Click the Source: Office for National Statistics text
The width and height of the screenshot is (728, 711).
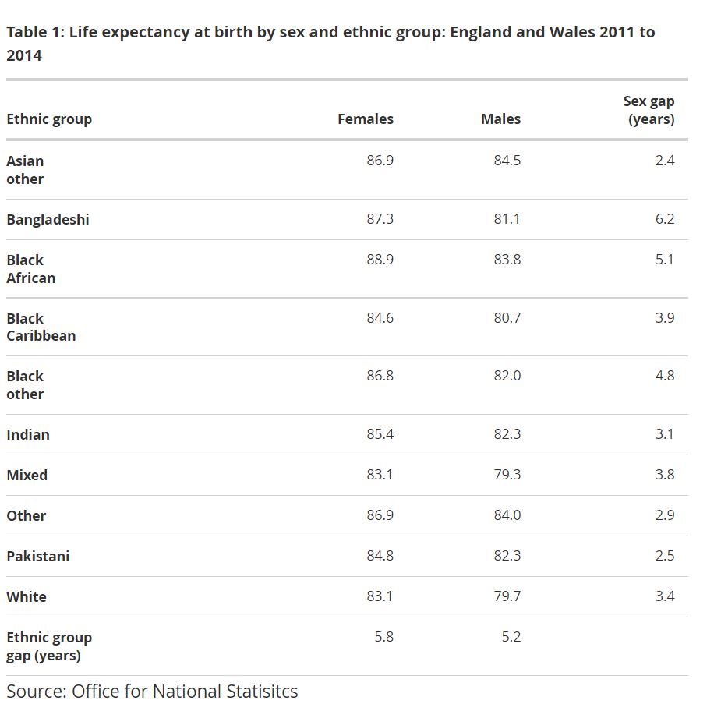152,692
